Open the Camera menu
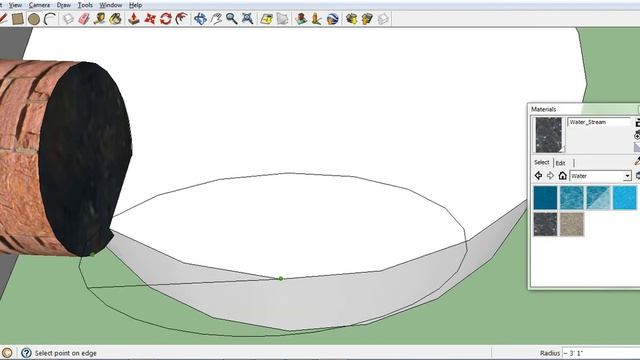This screenshot has height=360, width=640. [40, 5]
